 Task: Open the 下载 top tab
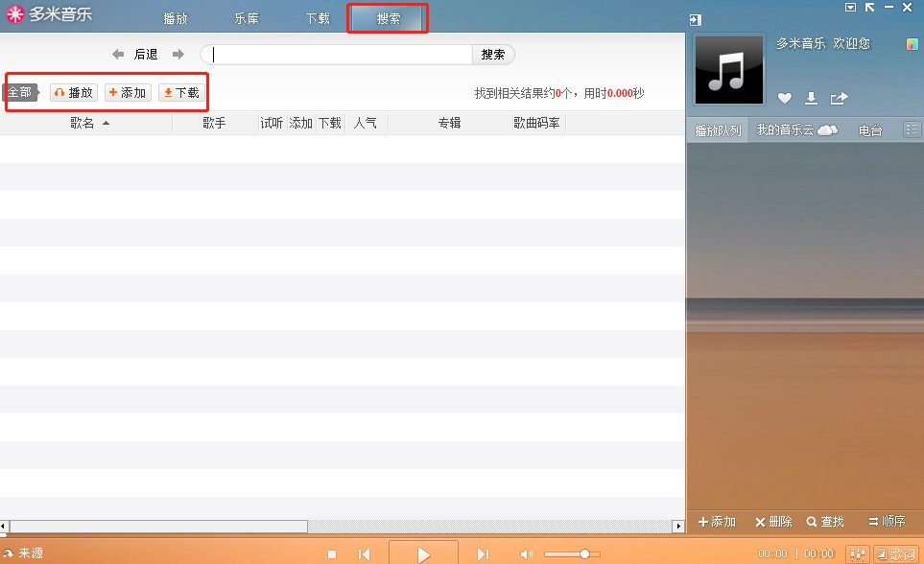318,18
